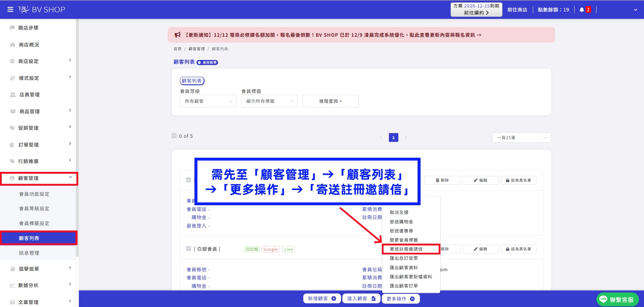
Task: Click the 行銷推廣 tag icon
Action: point(12,161)
